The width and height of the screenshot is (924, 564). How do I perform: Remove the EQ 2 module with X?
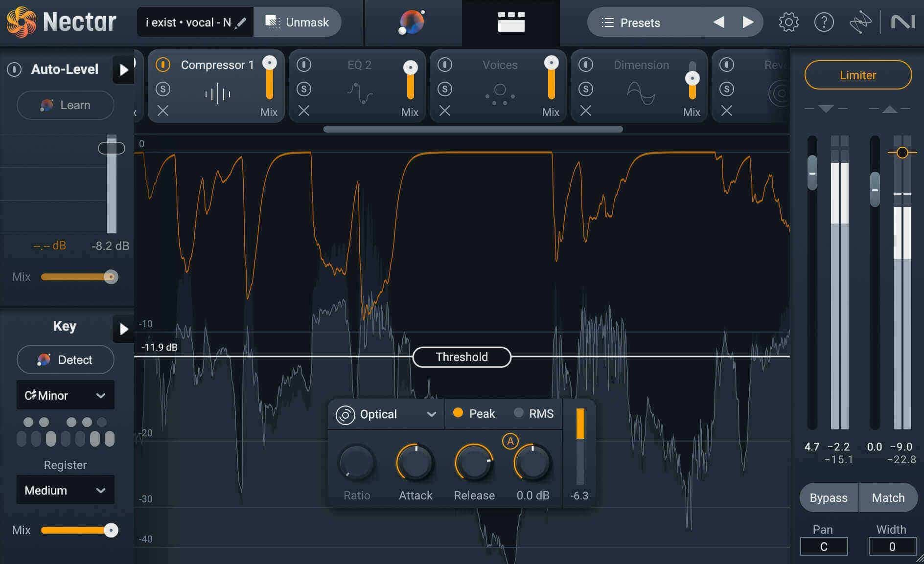coord(304,111)
